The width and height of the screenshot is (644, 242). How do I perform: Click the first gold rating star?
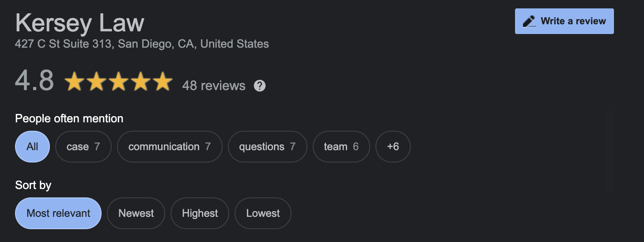click(x=75, y=82)
